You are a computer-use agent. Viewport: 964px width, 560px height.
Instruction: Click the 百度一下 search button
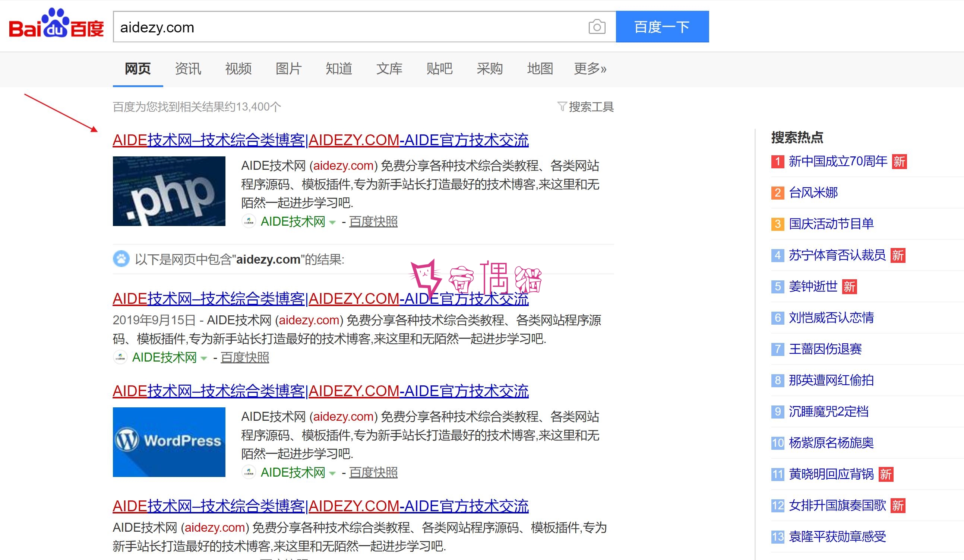(x=662, y=26)
